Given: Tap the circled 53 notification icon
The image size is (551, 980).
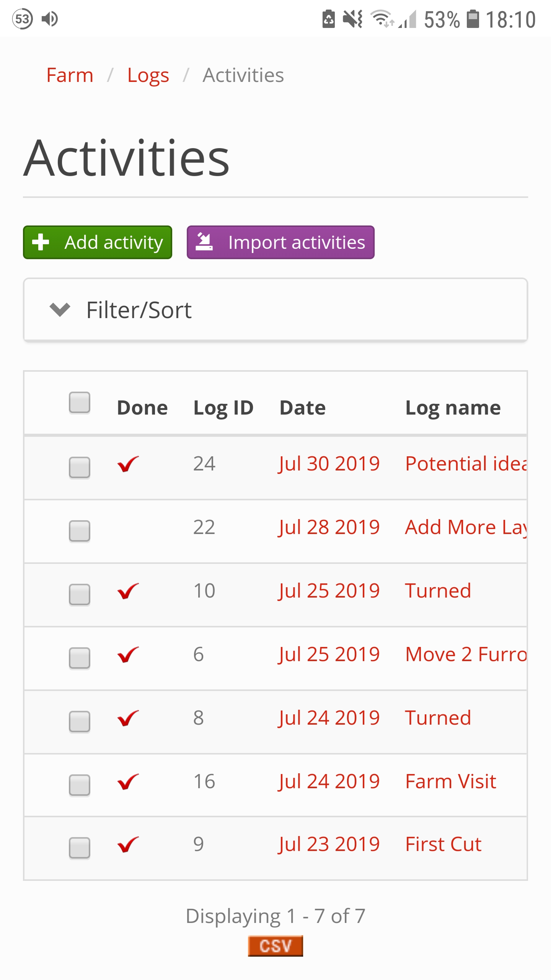Looking at the screenshot, I should pos(23,19).
